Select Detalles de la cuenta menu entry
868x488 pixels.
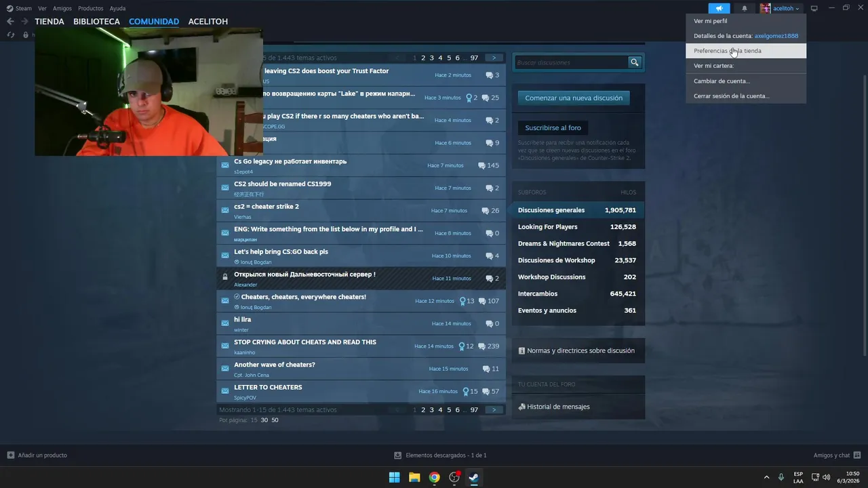(746, 36)
